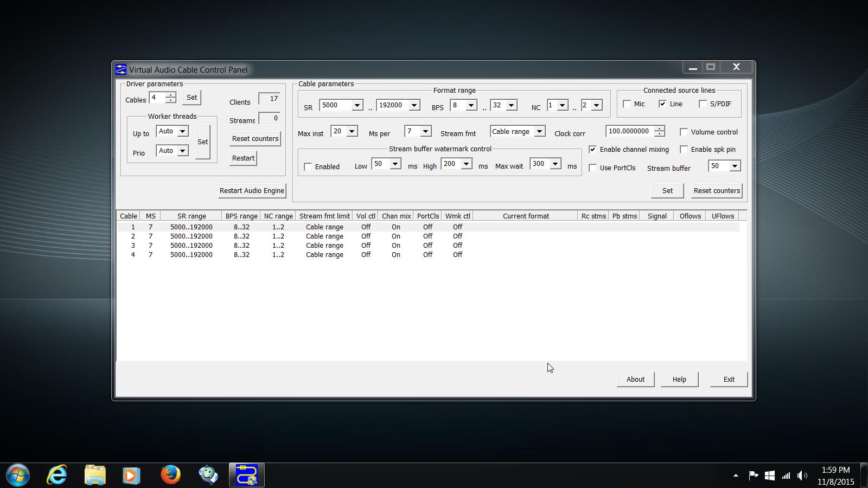Click the taskbar clock and date

(835, 476)
